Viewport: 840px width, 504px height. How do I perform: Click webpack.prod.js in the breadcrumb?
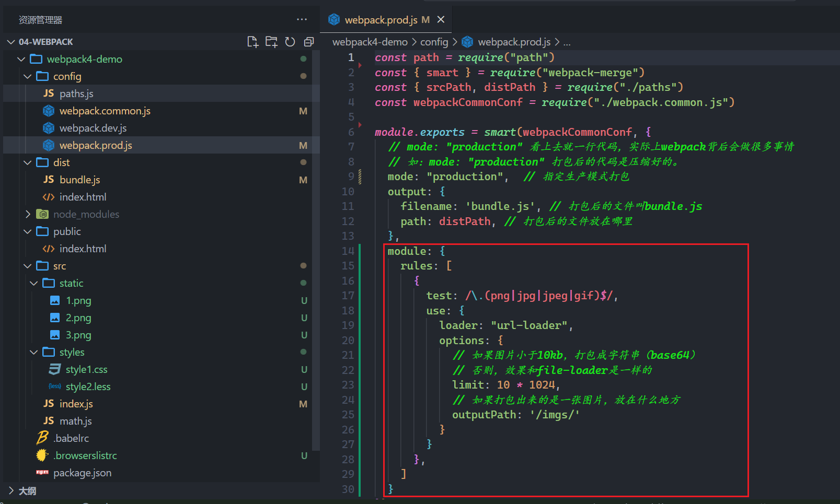click(x=514, y=42)
